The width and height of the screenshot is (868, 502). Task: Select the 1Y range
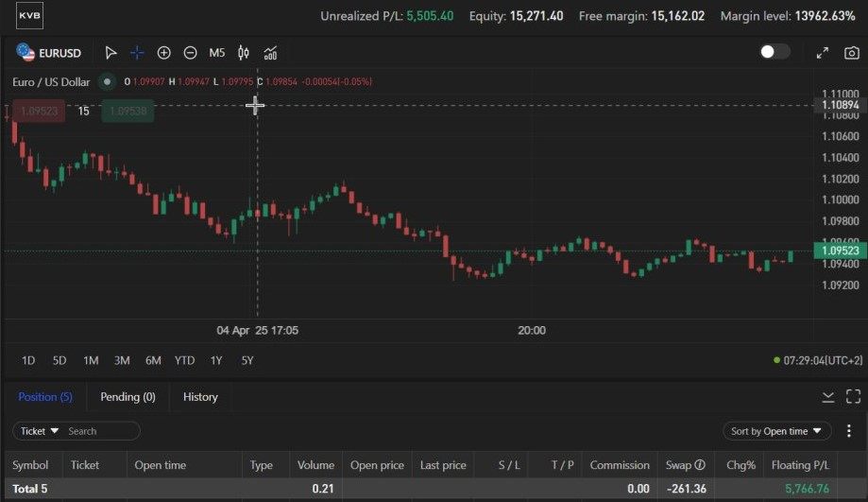[216, 361]
